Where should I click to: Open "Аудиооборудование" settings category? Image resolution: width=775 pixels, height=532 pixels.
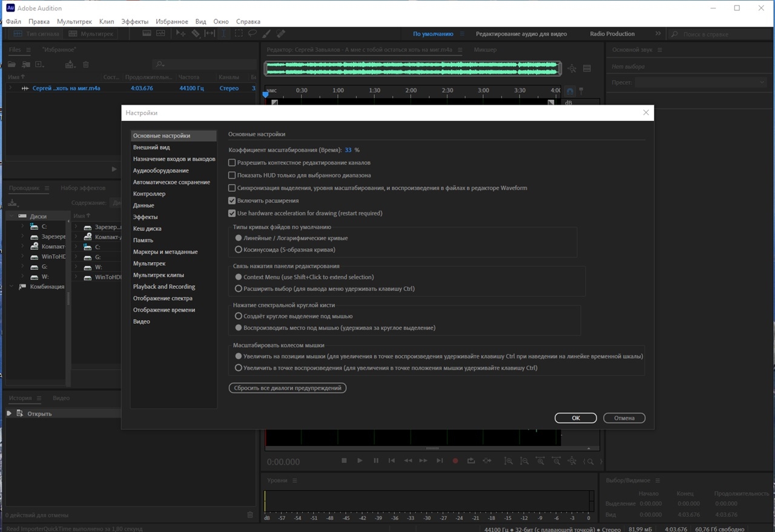tap(160, 171)
